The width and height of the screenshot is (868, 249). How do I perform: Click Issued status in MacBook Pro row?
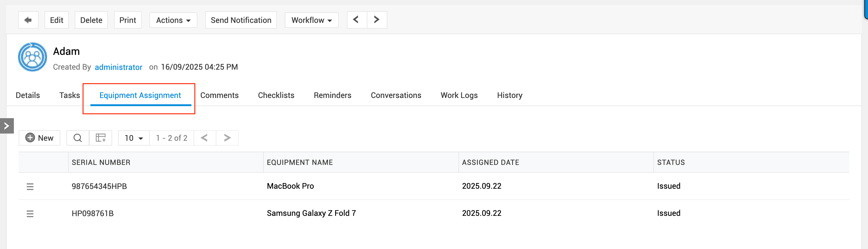click(x=668, y=186)
